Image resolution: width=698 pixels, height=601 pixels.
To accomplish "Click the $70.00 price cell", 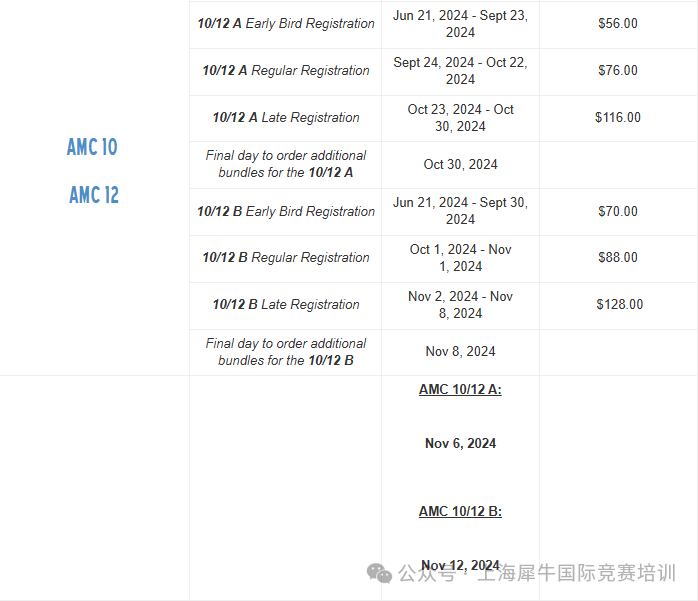I will [618, 211].
